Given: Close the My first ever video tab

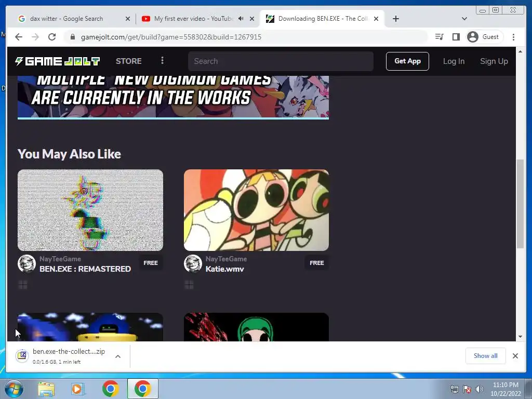Looking at the screenshot, I should coord(252,19).
